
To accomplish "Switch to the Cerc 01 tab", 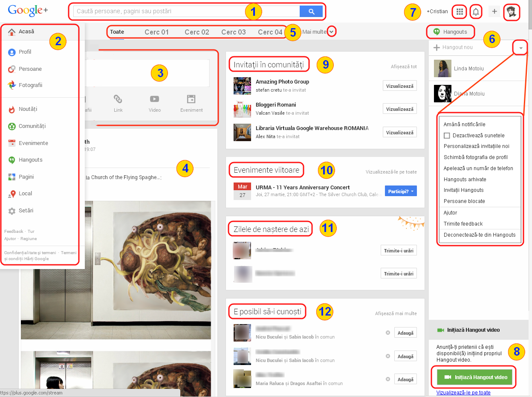I will coord(157,32).
